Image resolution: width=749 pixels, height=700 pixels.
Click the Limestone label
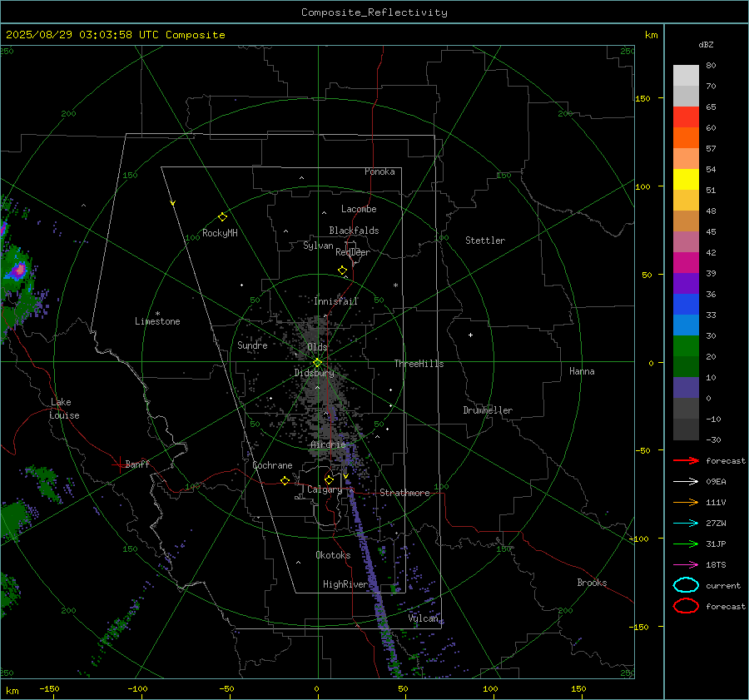point(157,321)
